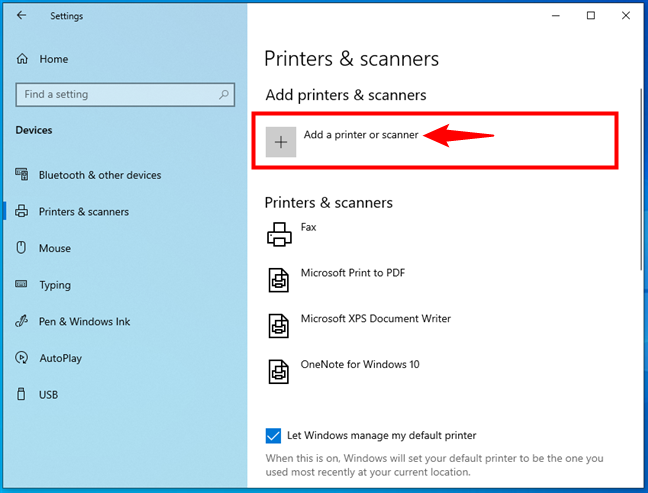Click the OneNote for Windows 10 icon
This screenshot has height=493, width=648.
click(x=279, y=372)
